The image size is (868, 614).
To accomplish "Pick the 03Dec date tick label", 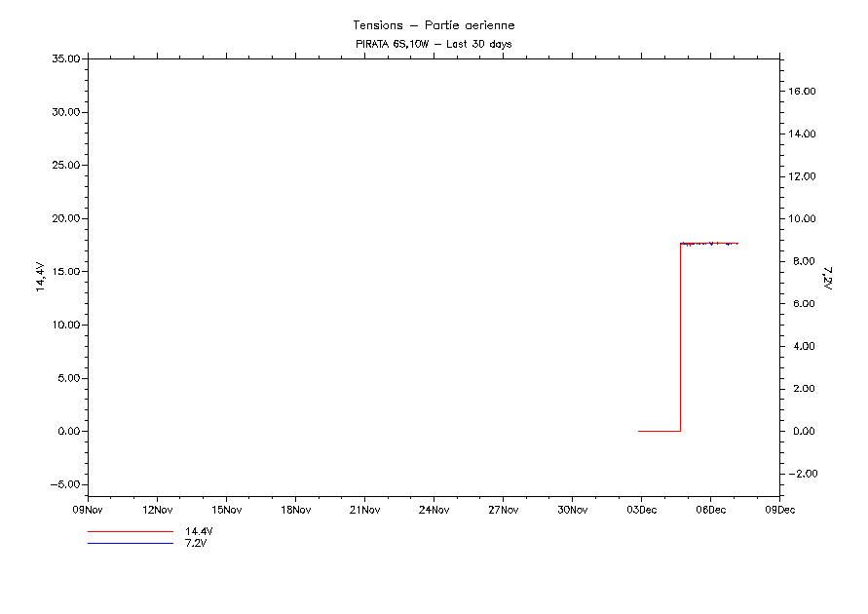I will click(641, 509).
